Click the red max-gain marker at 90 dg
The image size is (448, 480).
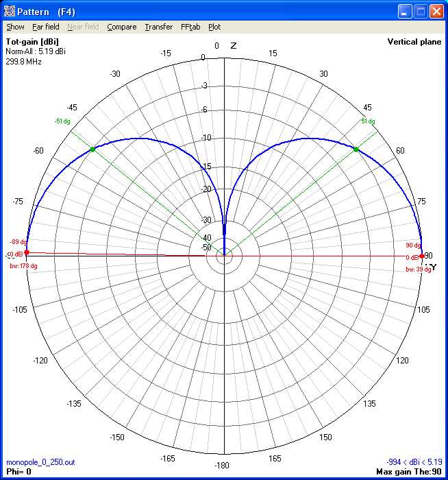[x=421, y=256]
